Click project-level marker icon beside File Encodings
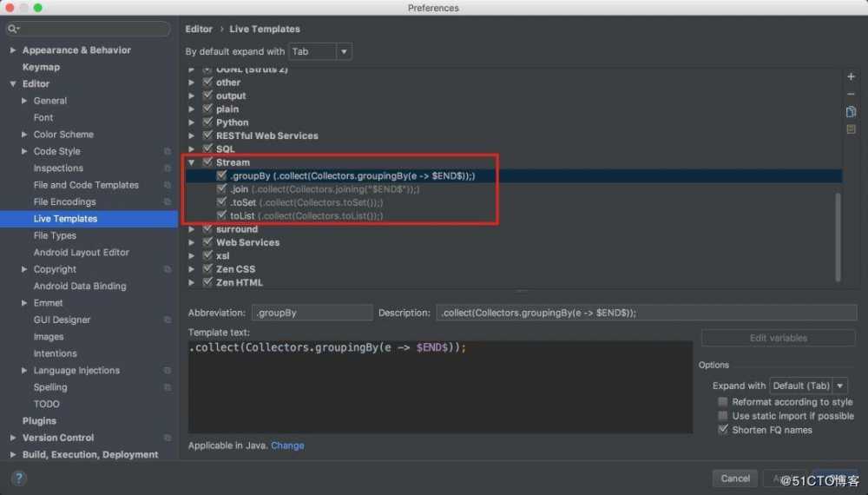 point(168,201)
